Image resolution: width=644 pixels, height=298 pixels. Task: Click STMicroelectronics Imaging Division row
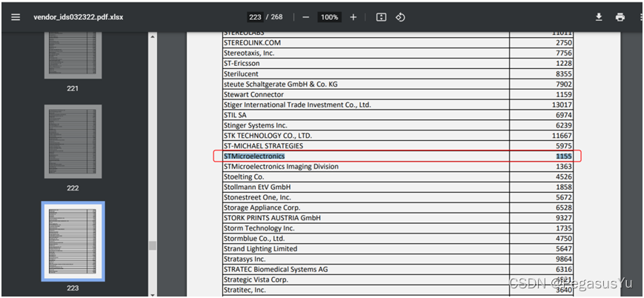[397, 167]
